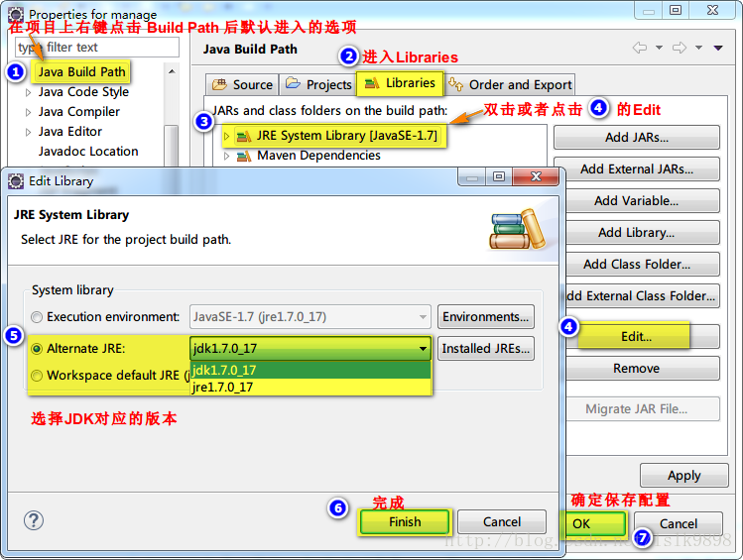
Task: Click Add External Class Folder... button
Action: click(x=642, y=295)
